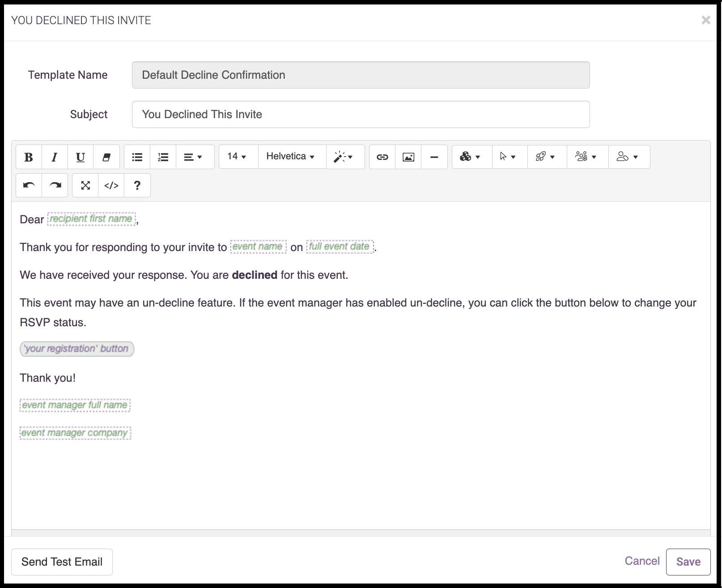
Task: Save the email template
Action: coord(688,562)
